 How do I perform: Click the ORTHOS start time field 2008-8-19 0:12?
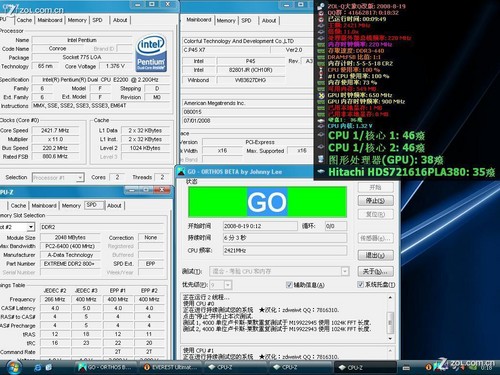click(260, 226)
